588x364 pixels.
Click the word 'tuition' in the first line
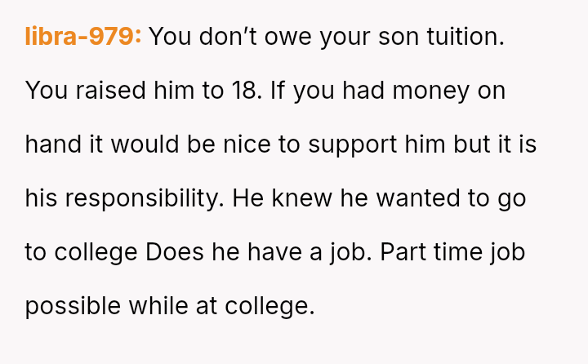(x=464, y=37)
